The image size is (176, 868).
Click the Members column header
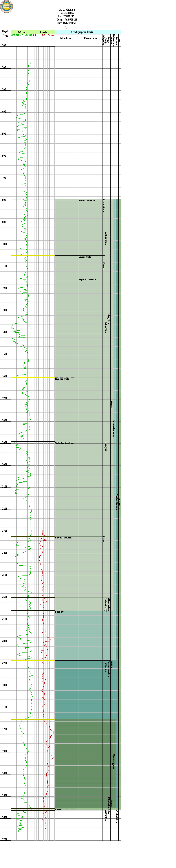click(x=66, y=38)
